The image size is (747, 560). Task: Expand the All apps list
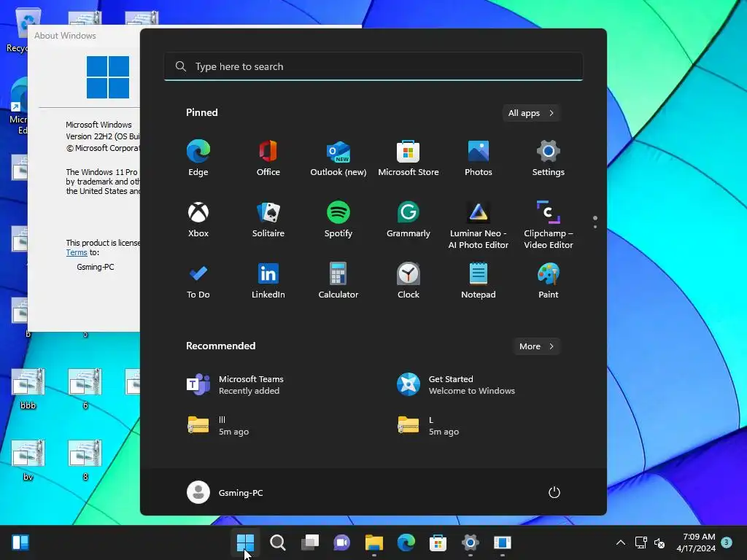click(531, 113)
